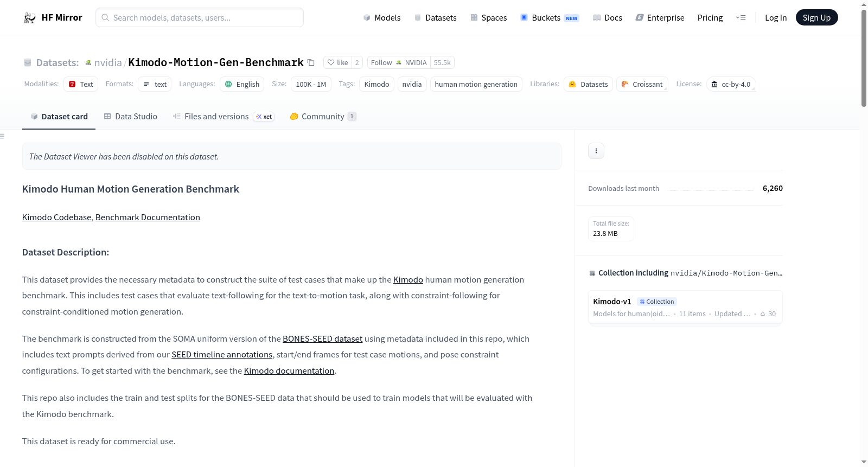Open the Pricing page
This screenshot has width=868, height=467.
(x=710, y=17)
